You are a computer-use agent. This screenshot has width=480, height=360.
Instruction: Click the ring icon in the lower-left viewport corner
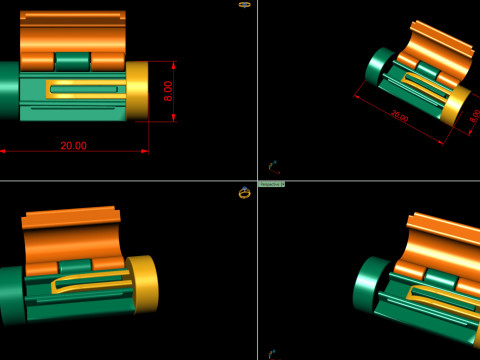point(245,193)
